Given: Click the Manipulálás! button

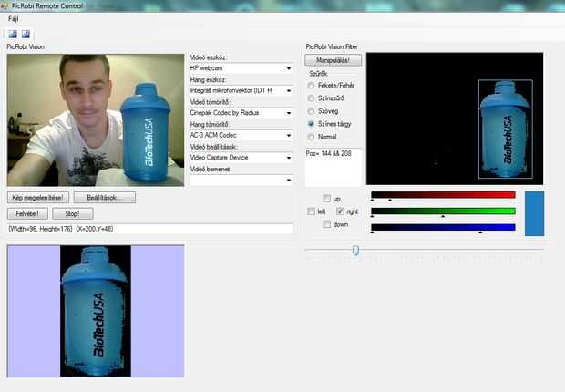Looking at the screenshot, I should [333, 60].
